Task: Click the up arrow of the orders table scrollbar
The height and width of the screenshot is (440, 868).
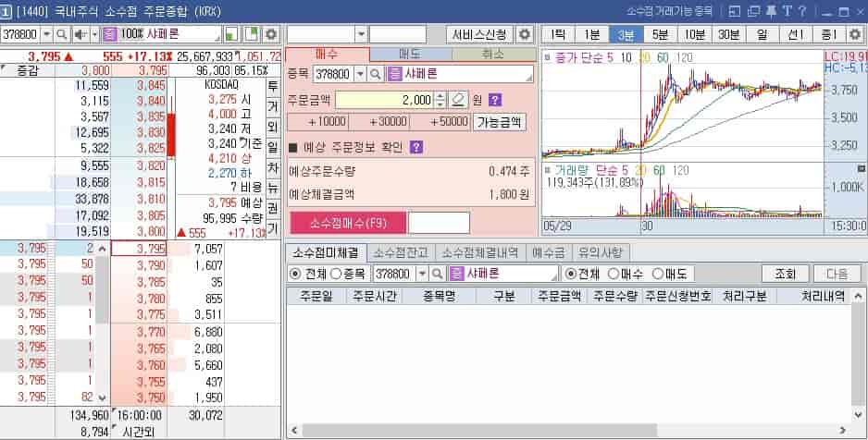Action: (859, 297)
